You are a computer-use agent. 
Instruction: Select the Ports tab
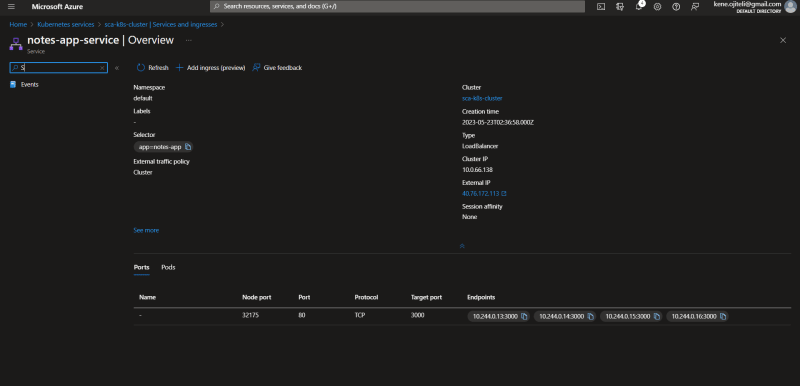pos(141,267)
